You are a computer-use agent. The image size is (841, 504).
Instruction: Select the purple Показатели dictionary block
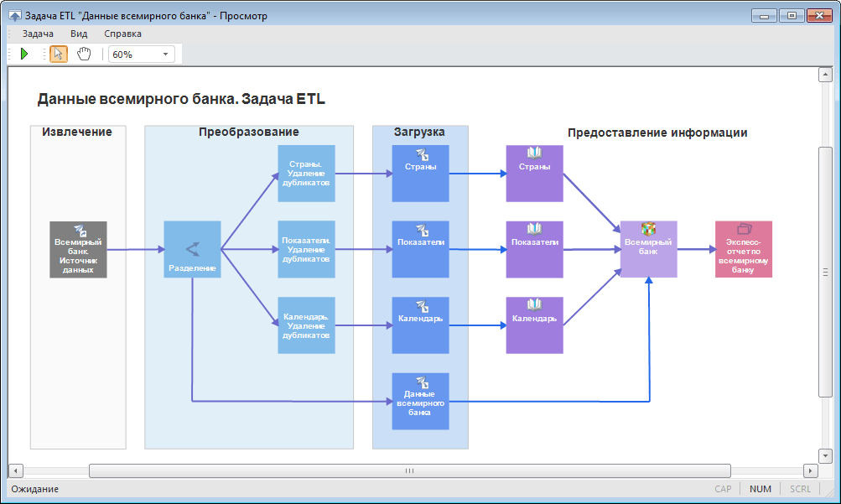pyautogui.click(x=535, y=249)
